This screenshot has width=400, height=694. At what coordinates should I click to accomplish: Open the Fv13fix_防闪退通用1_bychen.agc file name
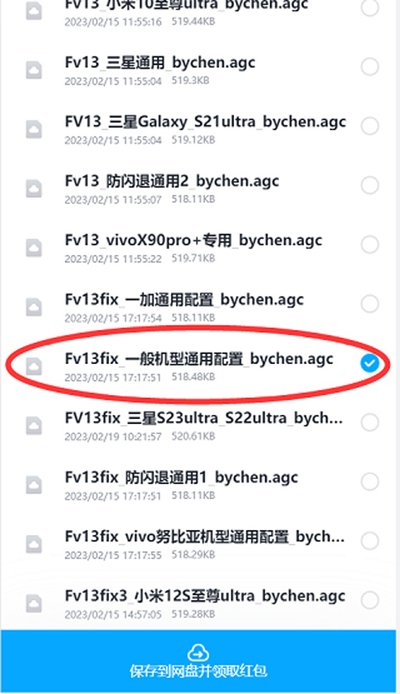click(x=181, y=478)
